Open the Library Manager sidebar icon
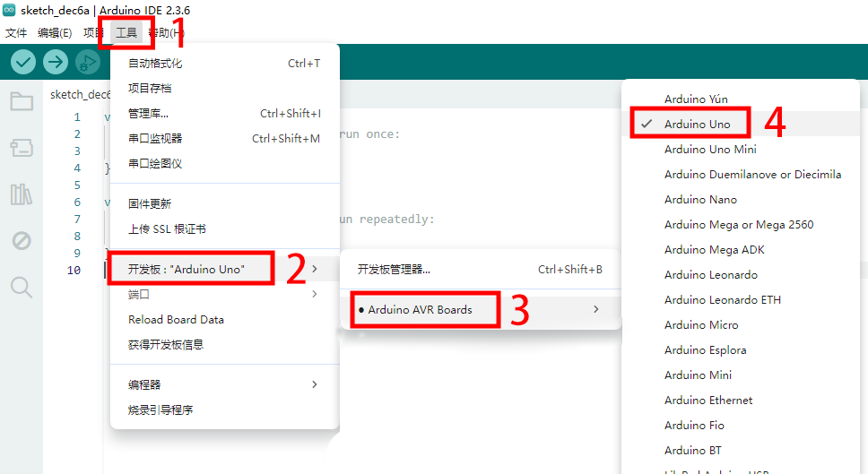 tap(22, 194)
